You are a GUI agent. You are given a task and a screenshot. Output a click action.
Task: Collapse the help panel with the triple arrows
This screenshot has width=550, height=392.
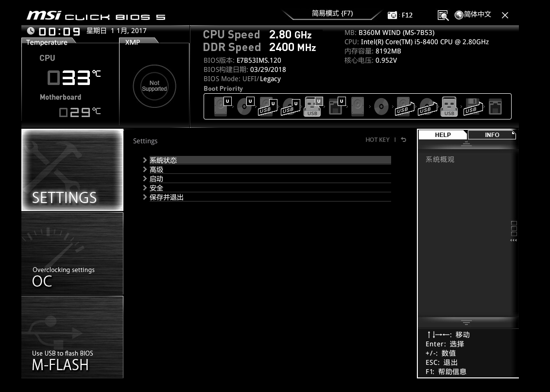(514, 240)
